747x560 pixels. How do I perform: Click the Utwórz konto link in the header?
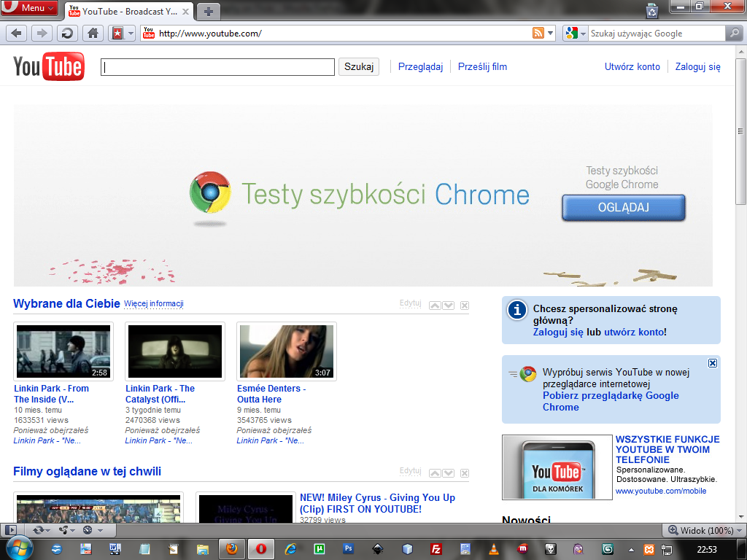[632, 66]
